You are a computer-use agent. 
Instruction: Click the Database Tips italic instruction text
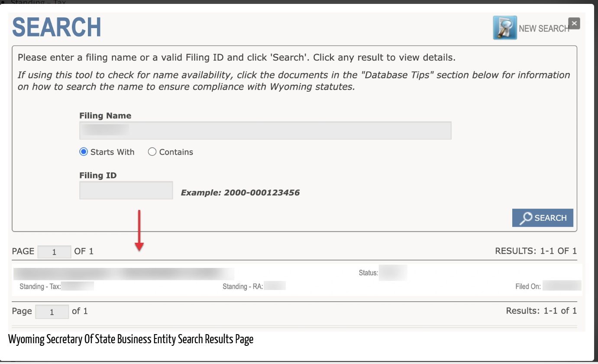[294, 81]
